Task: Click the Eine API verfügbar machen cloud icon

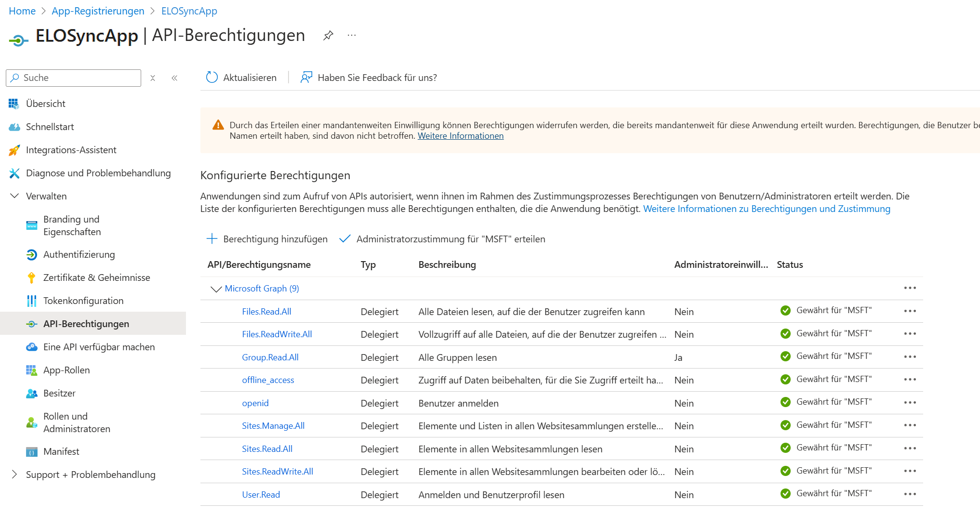Action: (x=31, y=347)
